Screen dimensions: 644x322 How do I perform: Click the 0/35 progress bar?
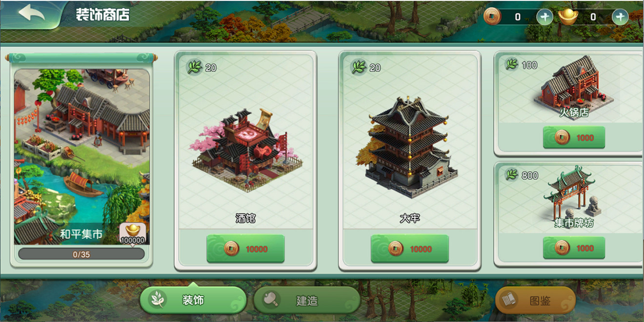pos(81,254)
